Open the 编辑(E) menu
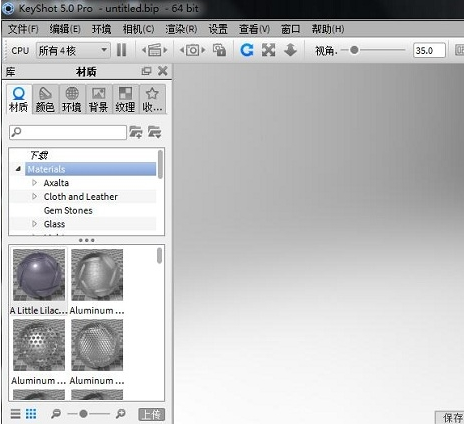This screenshot has height=424, width=464. click(x=65, y=29)
